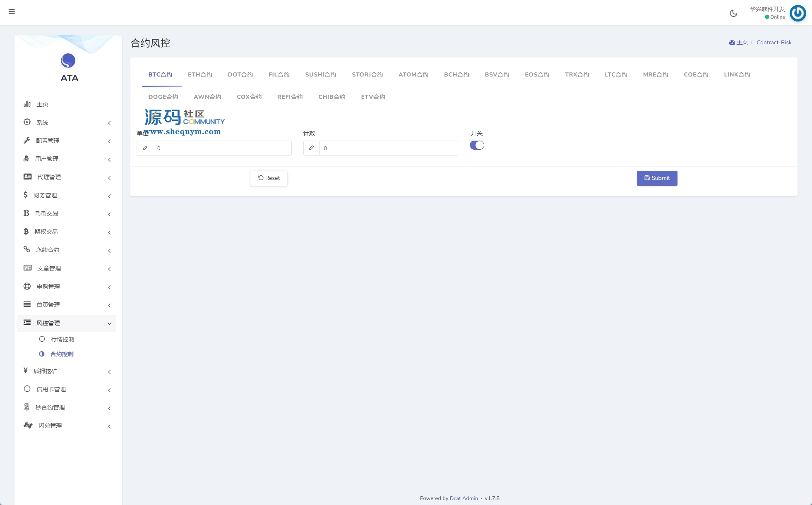Click the user avatar power icon
812x505 pixels.
click(798, 13)
